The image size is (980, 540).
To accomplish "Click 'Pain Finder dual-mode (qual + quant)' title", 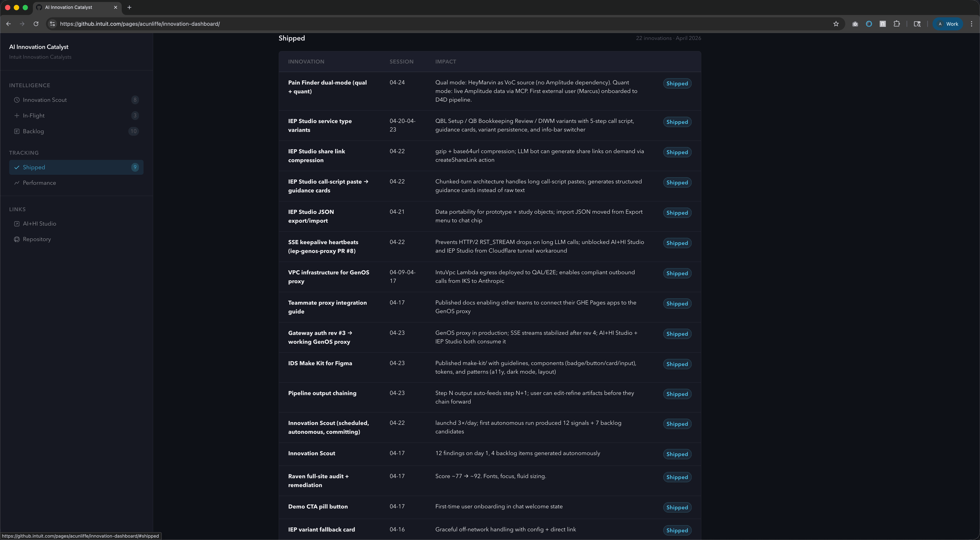I will pos(327,87).
